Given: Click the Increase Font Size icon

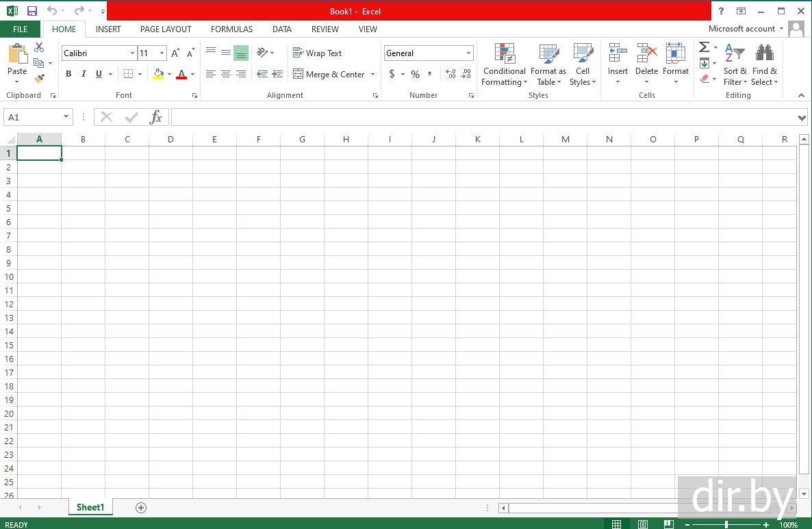Looking at the screenshot, I should tap(175, 53).
